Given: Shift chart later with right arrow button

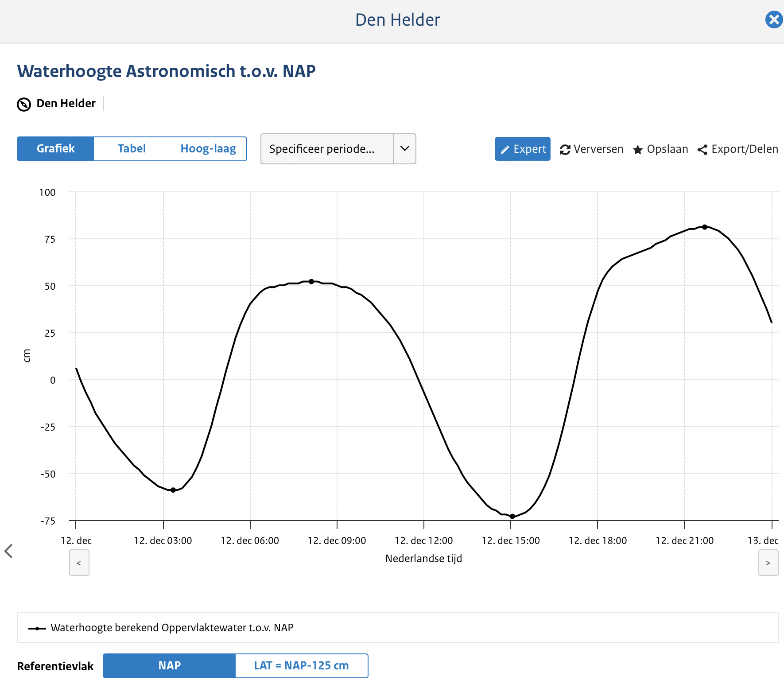Looking at the screenshot, I should 768,563.
